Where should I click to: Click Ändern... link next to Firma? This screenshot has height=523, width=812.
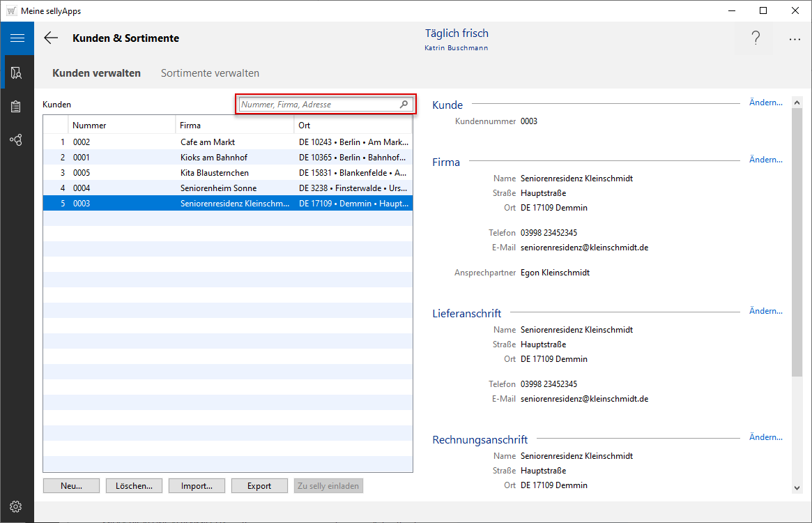pos(765,160)
